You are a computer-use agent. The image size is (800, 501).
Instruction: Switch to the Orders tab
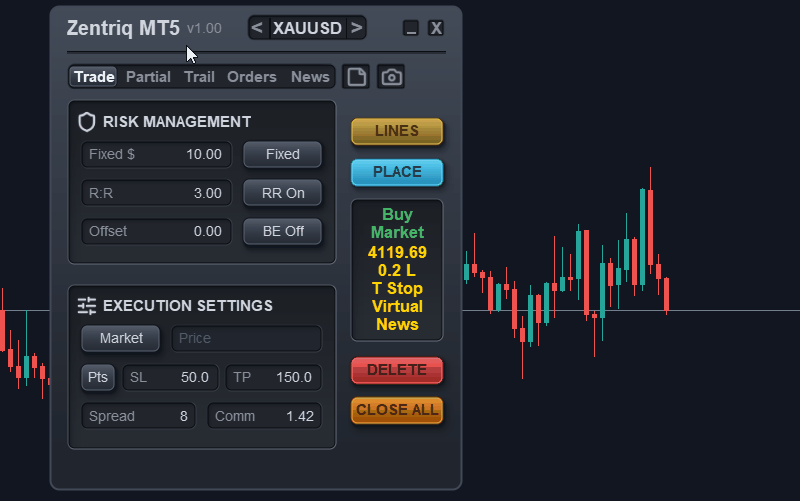pos(252,77)
